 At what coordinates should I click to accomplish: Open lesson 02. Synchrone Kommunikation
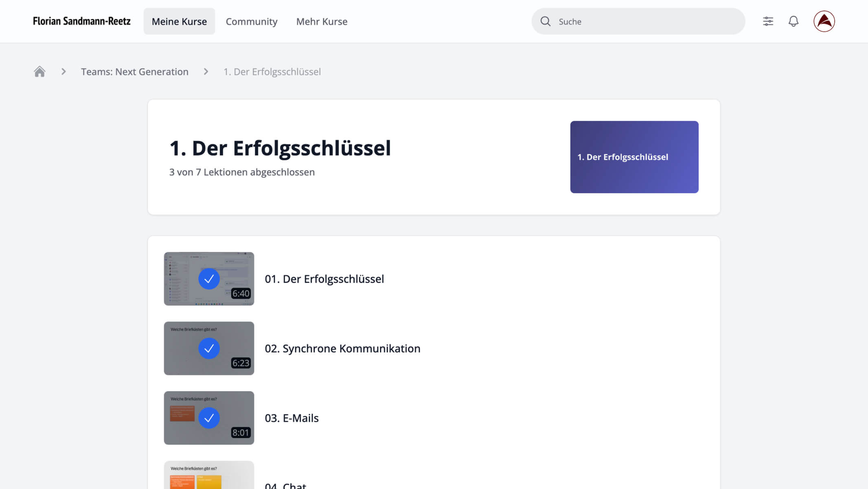click(x=342, y=348)
